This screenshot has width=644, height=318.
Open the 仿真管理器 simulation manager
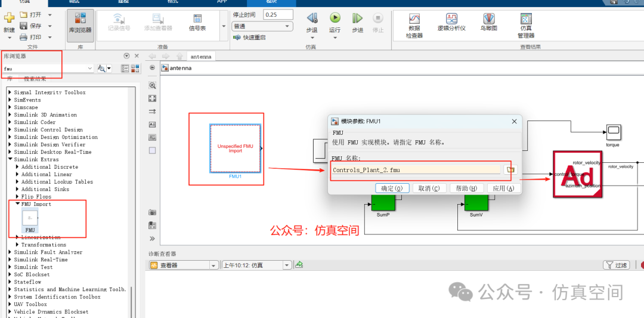click(x=525, y=24)
